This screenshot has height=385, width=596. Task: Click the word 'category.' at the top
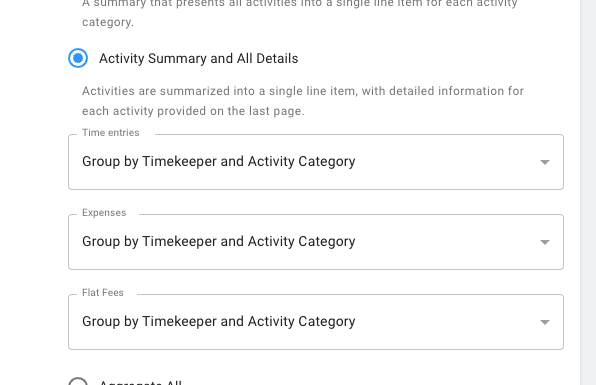click(x=108, y=22)
